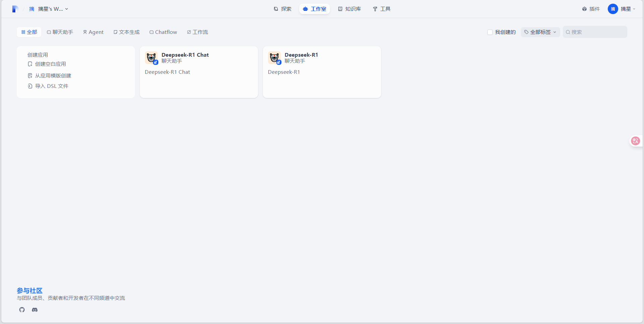This screenshot has width=644, height=324.
Task: Click the magnifier icon in search box
Action: (x=568, y=32)
